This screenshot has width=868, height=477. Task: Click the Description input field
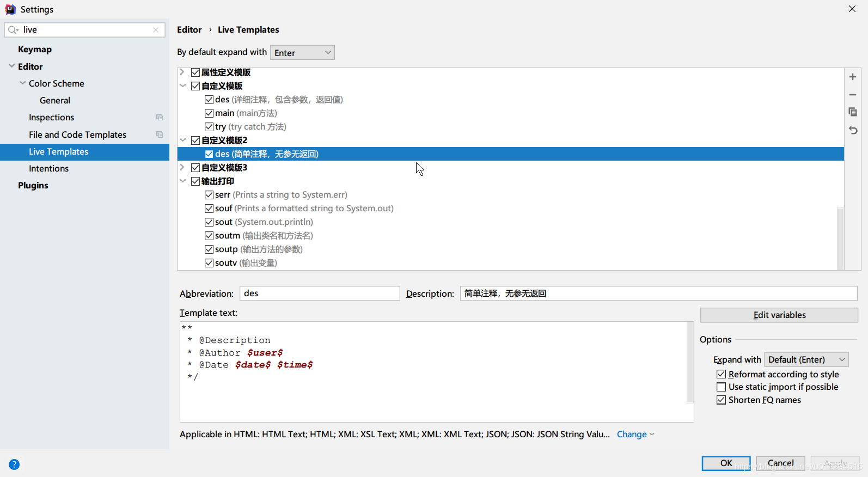pyautogui.click(x=659, y=293)
